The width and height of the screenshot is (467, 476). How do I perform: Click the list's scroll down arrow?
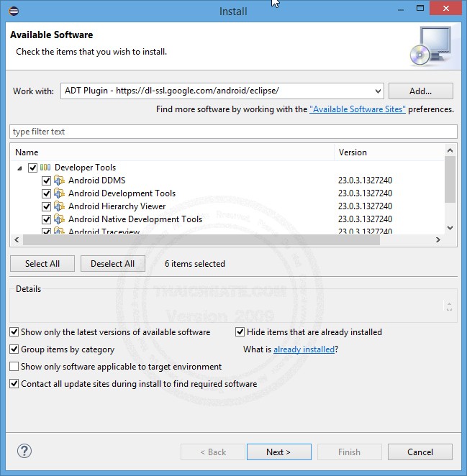450,228
